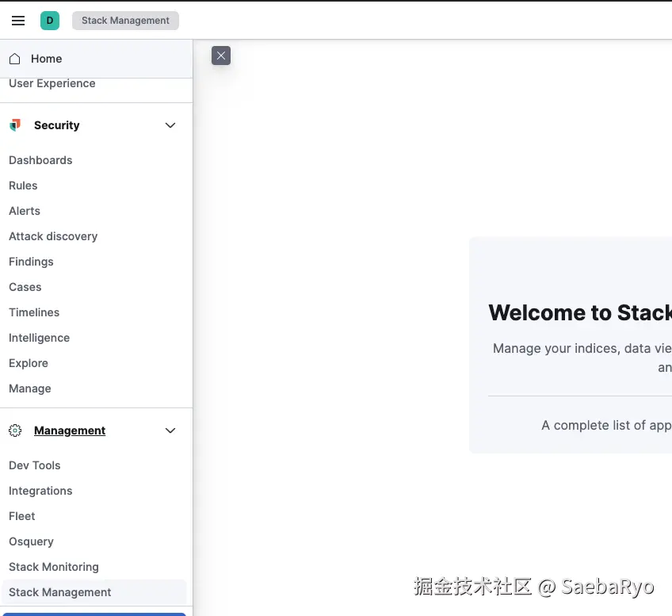Open Dev Tools
This screenshot has height=616, width=672.
click(x=34, y=465)
